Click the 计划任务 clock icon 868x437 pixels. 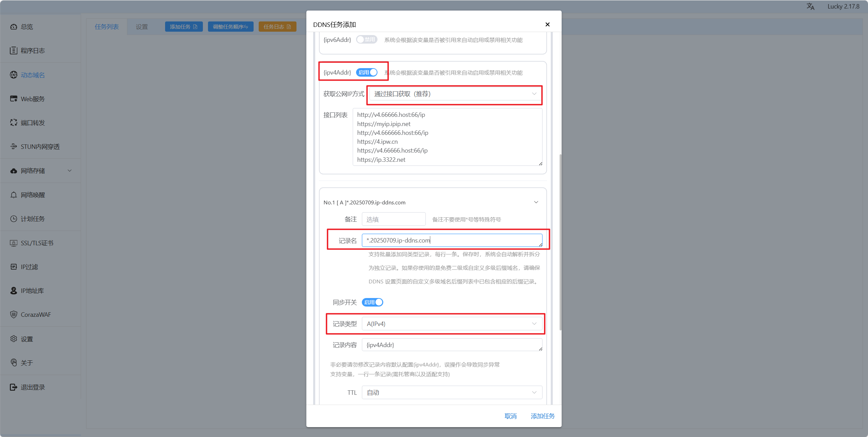(x=14, y=219)
